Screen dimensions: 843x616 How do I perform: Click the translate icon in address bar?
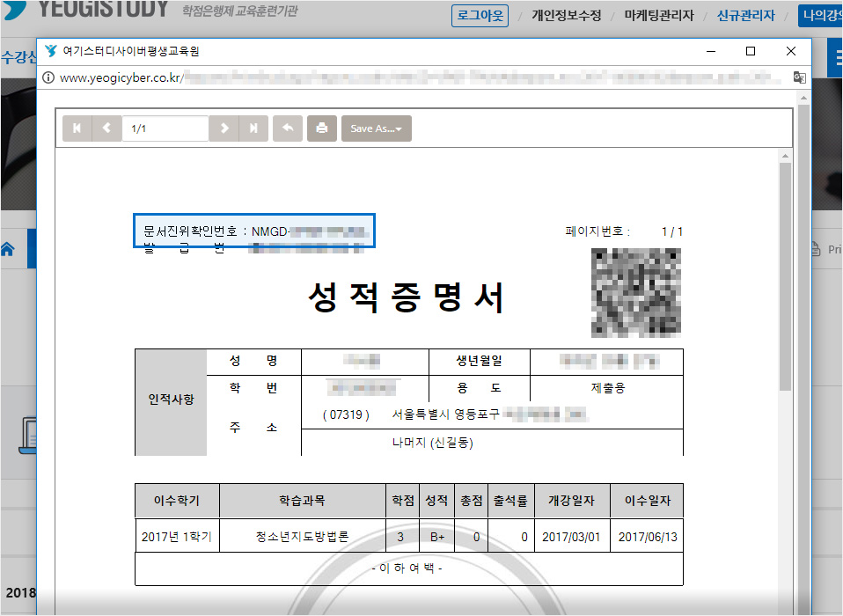pos(799,77)
